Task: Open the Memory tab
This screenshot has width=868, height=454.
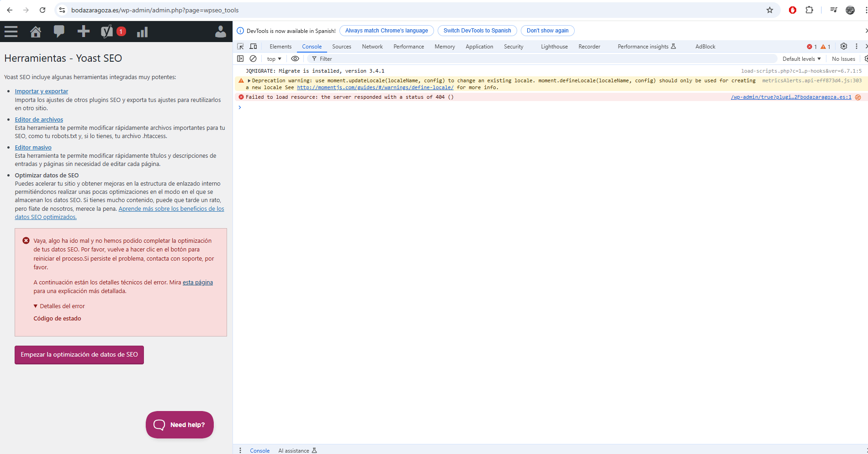Action: click(x=445, y=47)
